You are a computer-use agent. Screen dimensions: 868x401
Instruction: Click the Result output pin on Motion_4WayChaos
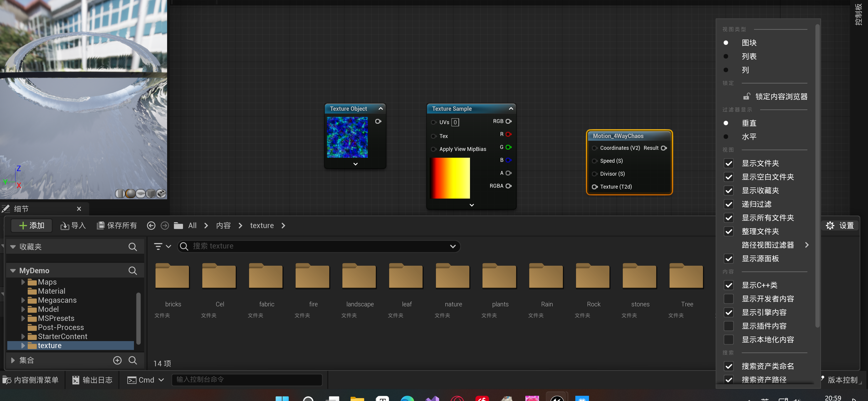click(664, 148)
